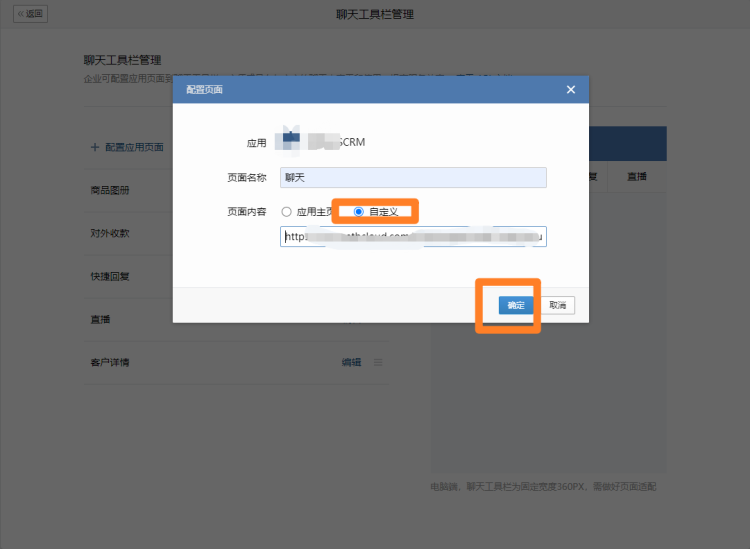
Task: Click the 页面名称 text field
Action: [x=413, y=177]
